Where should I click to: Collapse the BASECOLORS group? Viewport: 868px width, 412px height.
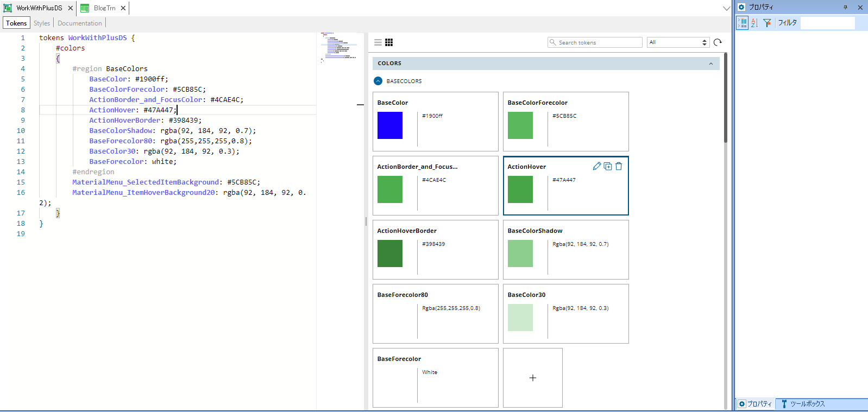pyautogui.click(x=379, y=81)
